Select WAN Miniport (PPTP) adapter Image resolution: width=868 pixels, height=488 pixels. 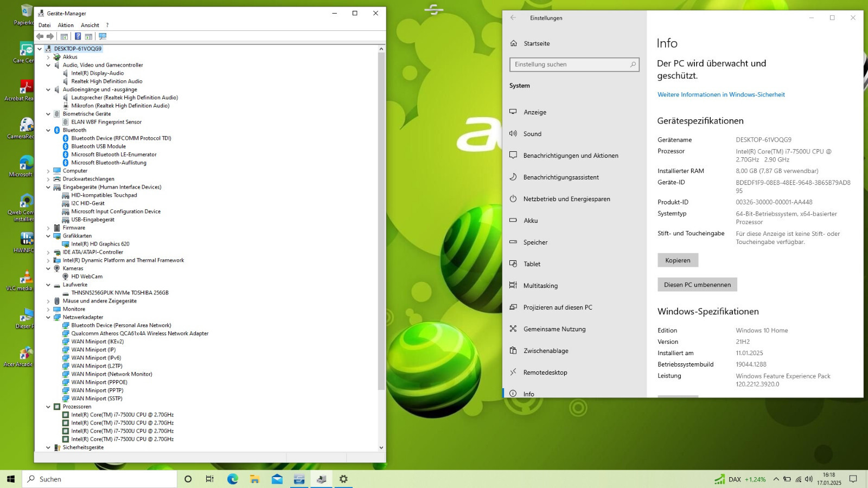[x=97, y=390]
